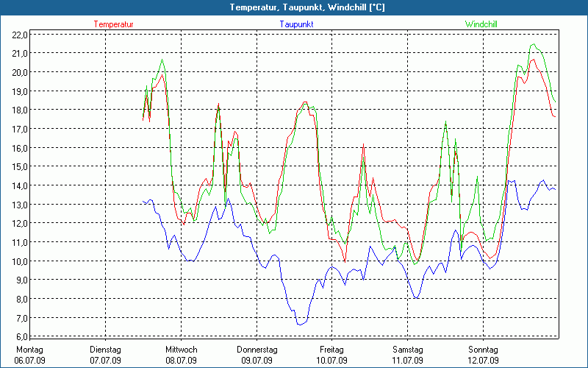
Task: Click the '6,0' y-axis value
Action: click(x=21, y=336)
